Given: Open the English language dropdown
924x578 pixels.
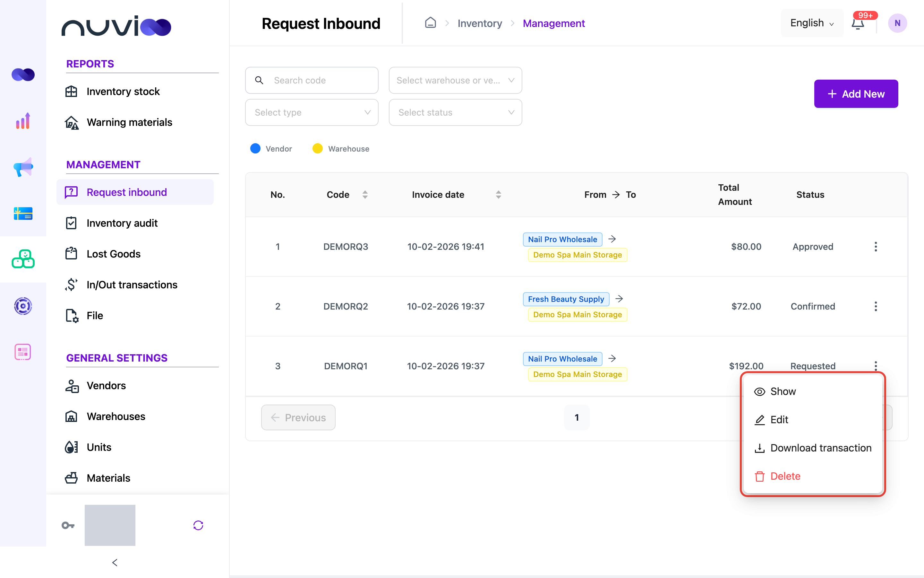Looking at the screenshot, I should point(812,23).
